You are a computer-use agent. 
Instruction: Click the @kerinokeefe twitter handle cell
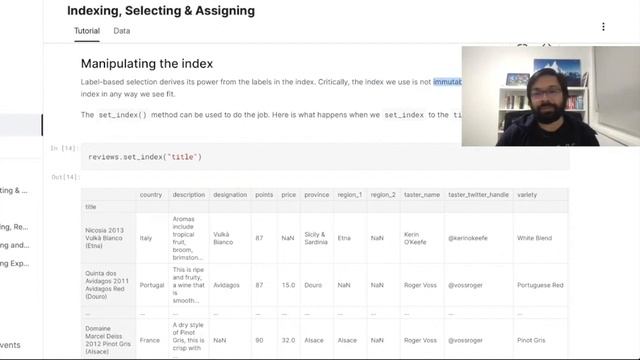point(468,238)
